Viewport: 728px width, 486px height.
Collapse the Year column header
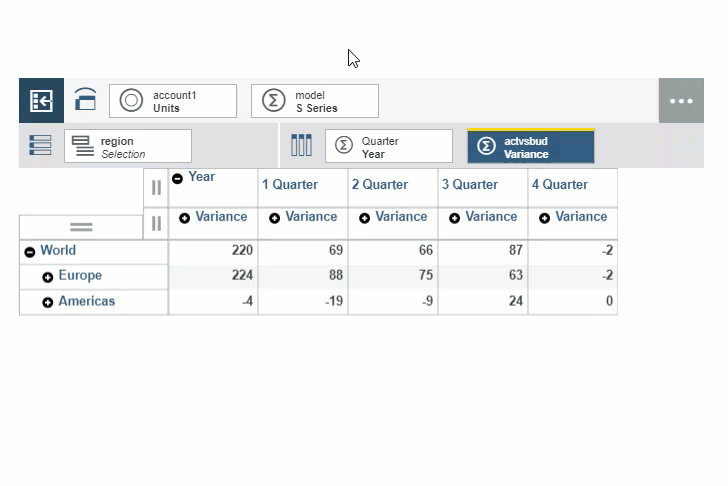click(177, 179)
